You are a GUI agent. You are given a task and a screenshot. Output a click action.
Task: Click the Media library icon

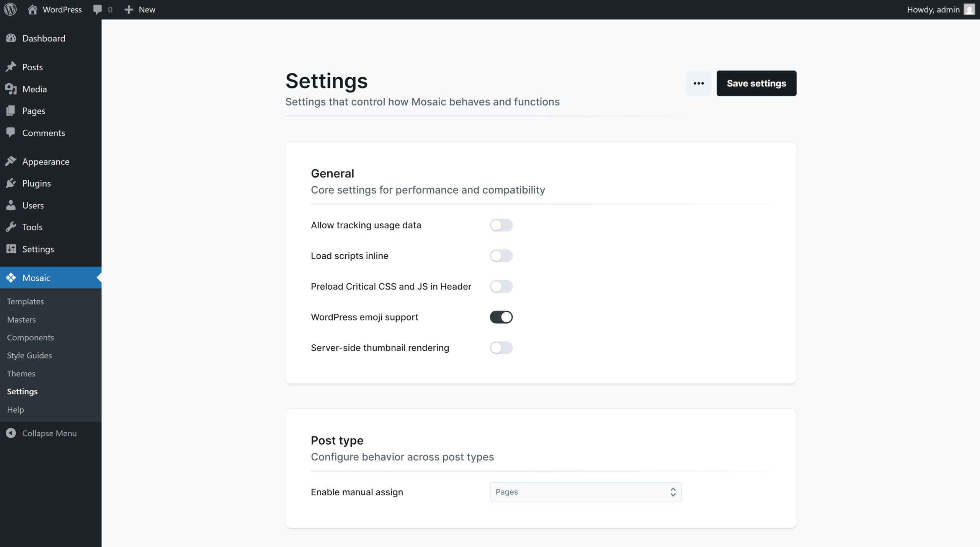tap(11, 89)
